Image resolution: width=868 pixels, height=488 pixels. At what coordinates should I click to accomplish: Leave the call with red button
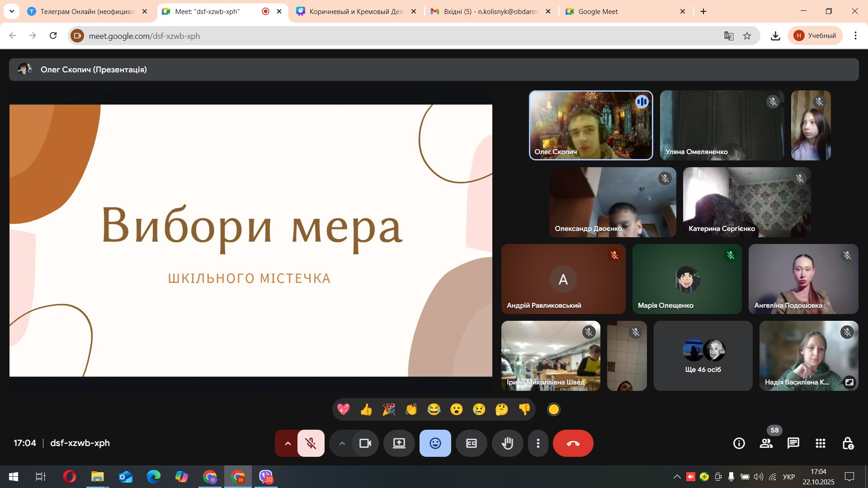coord(573,443)
